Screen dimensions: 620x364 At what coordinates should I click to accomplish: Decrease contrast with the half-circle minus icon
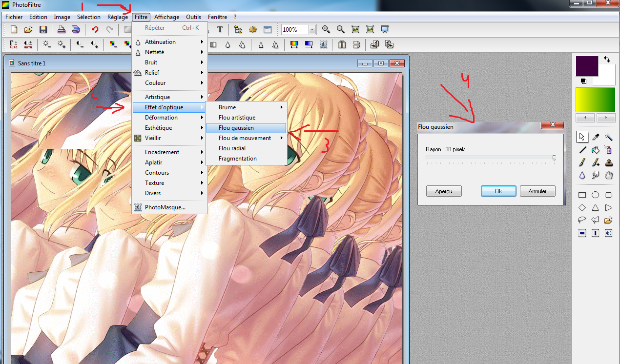point(80,44)
